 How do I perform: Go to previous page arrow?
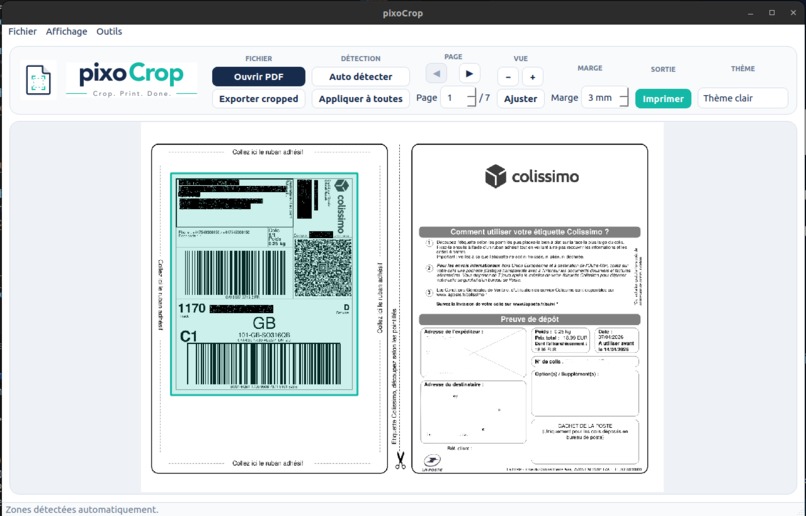(x=436, y=73)
